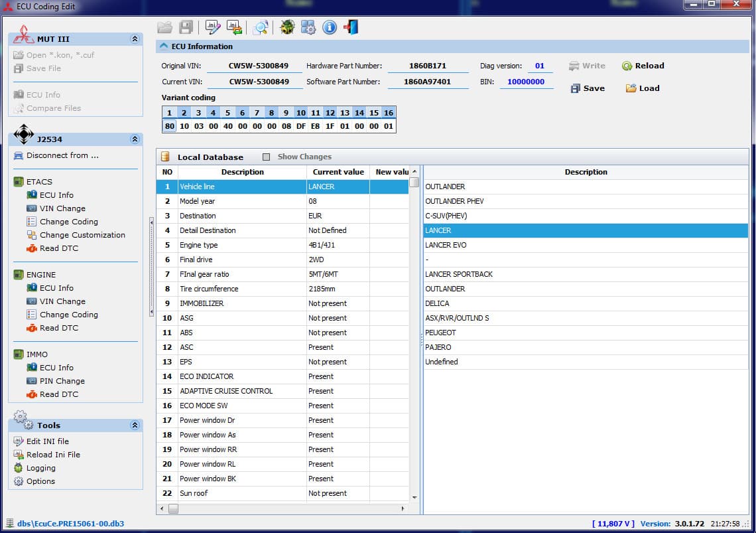Viewport: 756px width, 533px height.
Task: Click the horizontal scrollbar thumb of coding table
Action: [173, 509]
